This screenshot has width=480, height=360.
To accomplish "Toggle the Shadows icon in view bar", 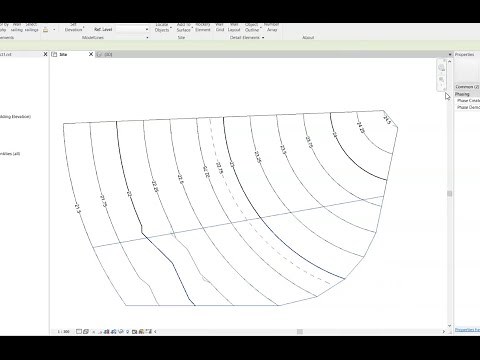I will (x=100, y=332).
